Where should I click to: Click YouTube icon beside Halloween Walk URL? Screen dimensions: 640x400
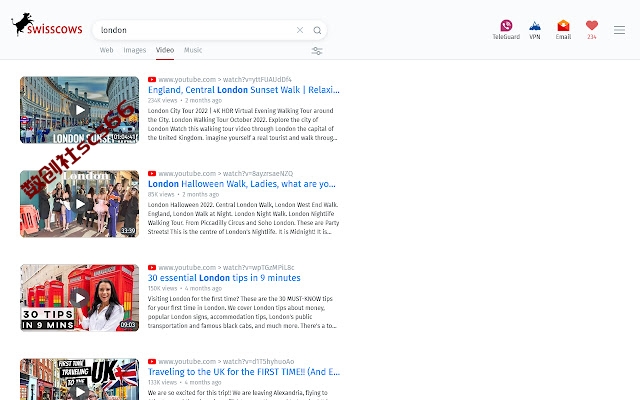pos(152,173)
